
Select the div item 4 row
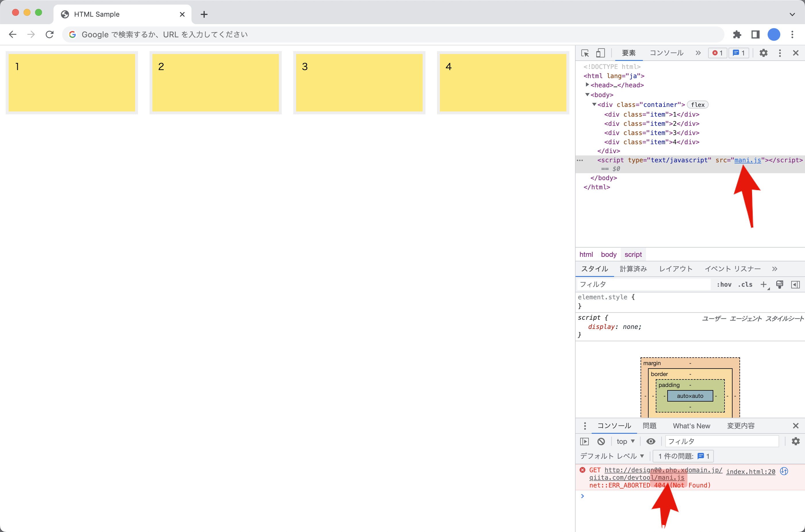click(651, 142)
